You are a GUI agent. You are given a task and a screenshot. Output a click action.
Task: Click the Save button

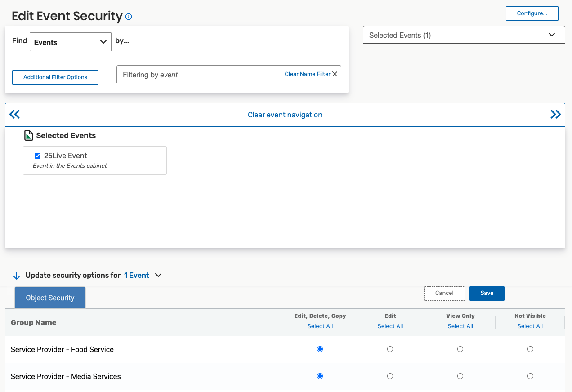click(487, 293)
